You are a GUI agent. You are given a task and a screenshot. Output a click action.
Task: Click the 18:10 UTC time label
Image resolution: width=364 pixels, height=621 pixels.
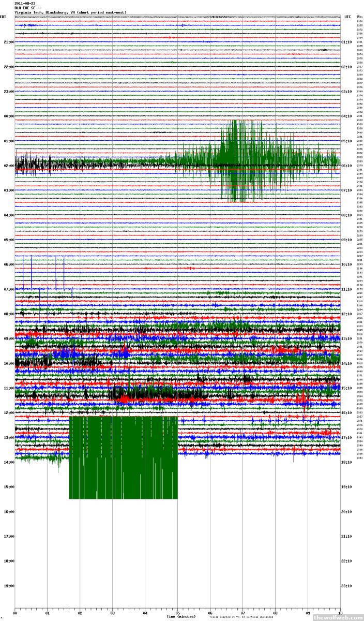[346, 462]
